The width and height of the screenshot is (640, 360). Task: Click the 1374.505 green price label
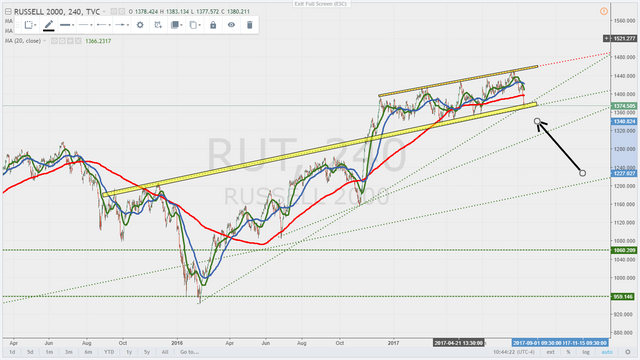coord(624,106)
